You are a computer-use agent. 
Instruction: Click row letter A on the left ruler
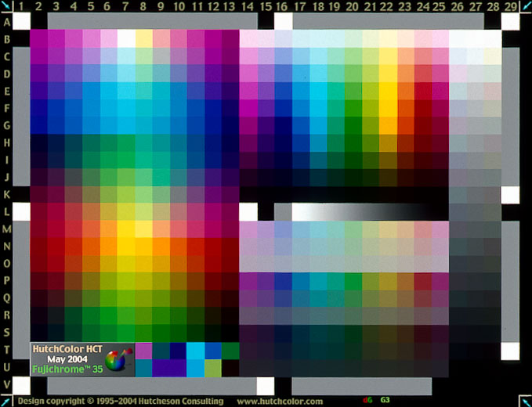(x=6, y=23)
